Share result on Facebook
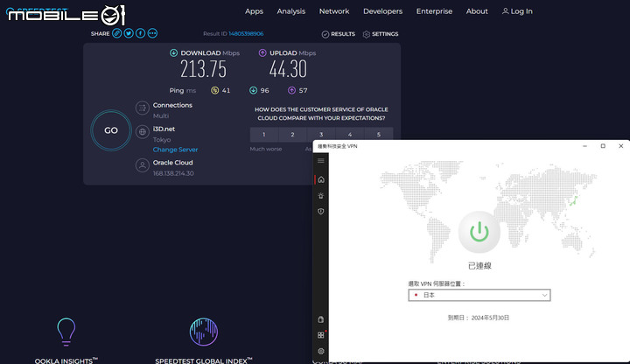This screenshot has height=364, width=630. (x=140, y=33)
